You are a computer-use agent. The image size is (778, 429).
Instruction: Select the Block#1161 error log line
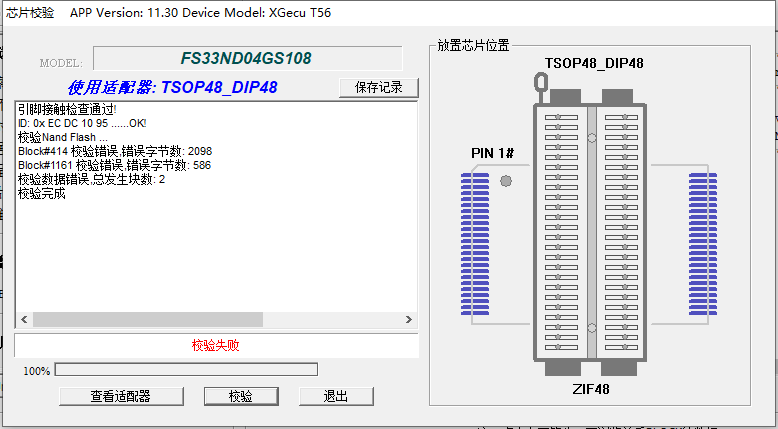[x=114, y=165]
